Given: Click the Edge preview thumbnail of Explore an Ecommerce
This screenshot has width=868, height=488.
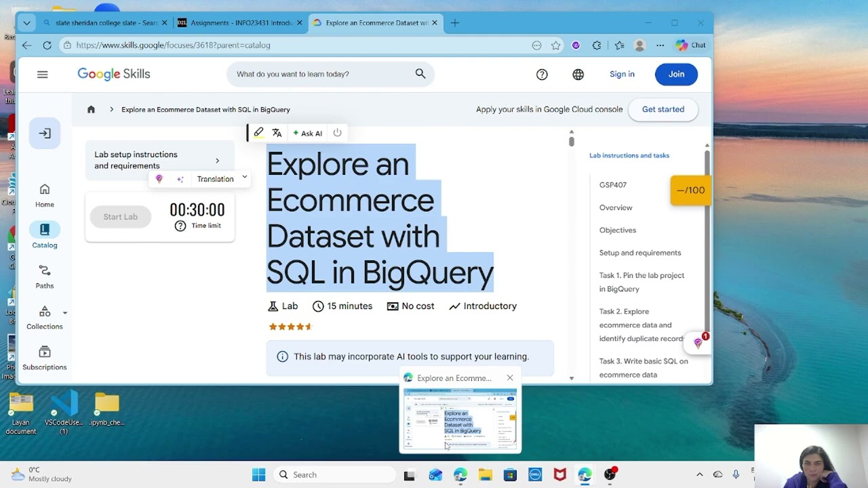Looking at the screenshot, I should point(460,419).
